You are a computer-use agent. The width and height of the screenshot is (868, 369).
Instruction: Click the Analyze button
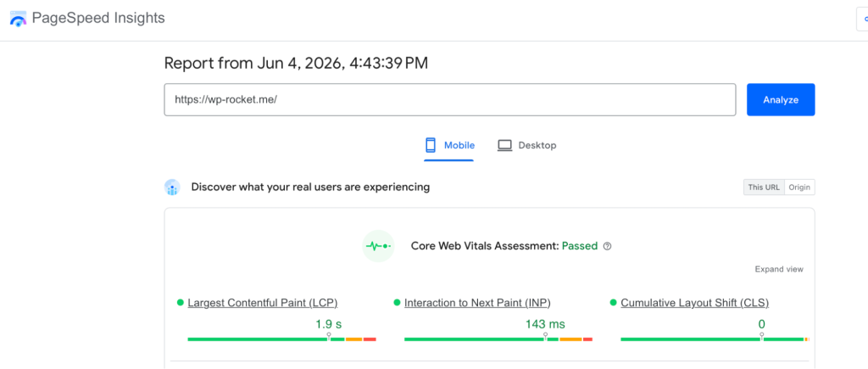click(781, 100)
